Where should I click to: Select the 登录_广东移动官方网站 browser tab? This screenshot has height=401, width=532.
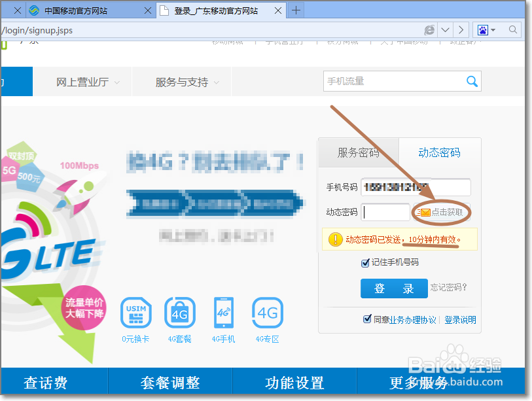click(x=221, y=11)
